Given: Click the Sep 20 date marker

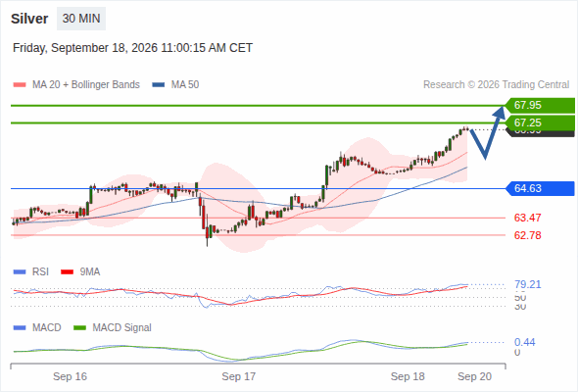Looking at the screenshot, I should 474,376.
